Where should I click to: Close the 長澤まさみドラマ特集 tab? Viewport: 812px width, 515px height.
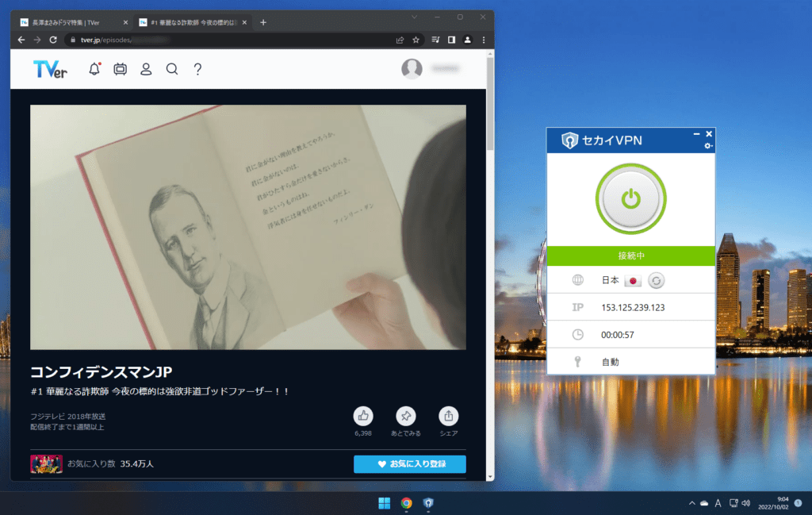tap(125, 22)
